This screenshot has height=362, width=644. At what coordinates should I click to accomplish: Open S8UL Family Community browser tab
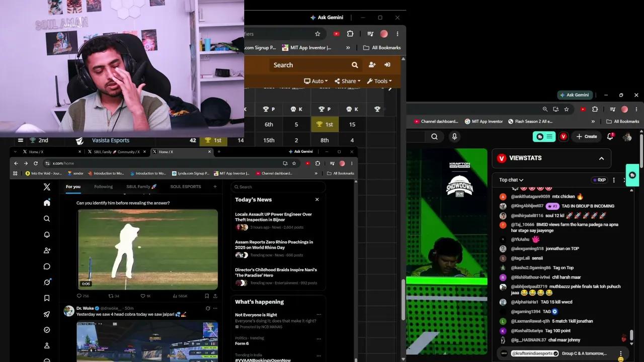[116, 152]
